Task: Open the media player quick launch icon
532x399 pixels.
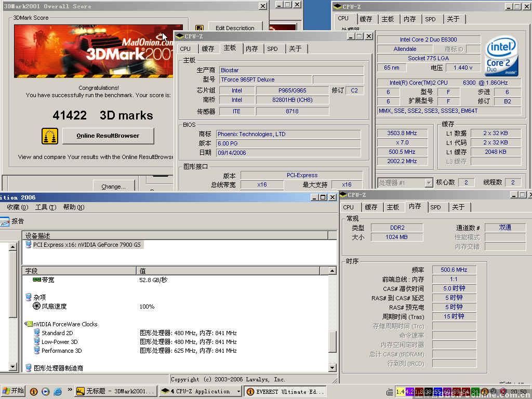Action: [46, 392]
